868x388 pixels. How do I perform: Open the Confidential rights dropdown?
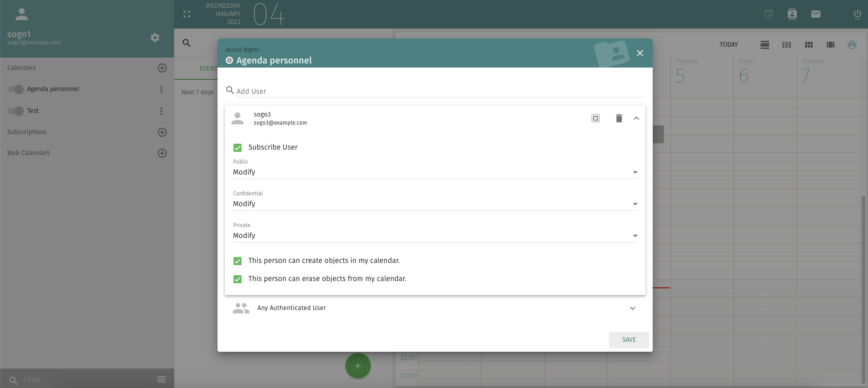[435, 204]
